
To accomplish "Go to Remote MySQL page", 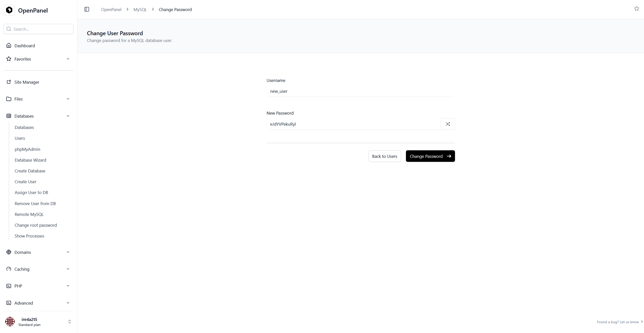I will tap(29, 214).
